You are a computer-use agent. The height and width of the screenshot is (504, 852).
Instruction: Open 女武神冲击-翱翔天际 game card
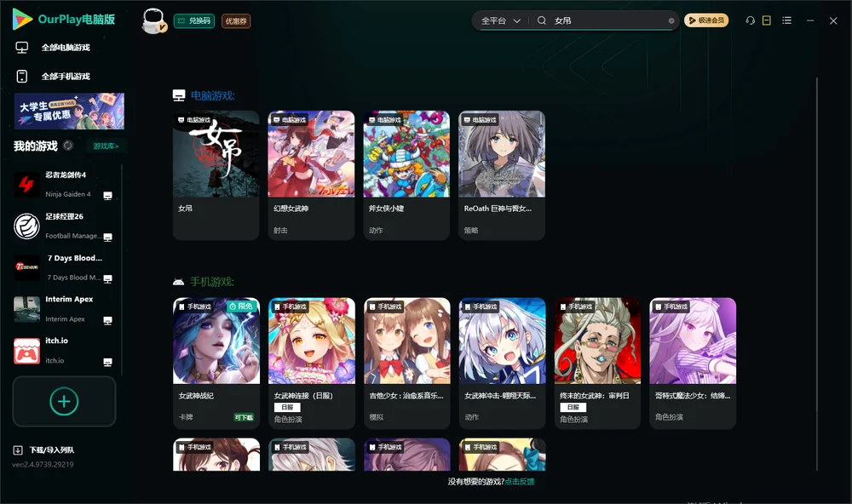tap(502, 363)
